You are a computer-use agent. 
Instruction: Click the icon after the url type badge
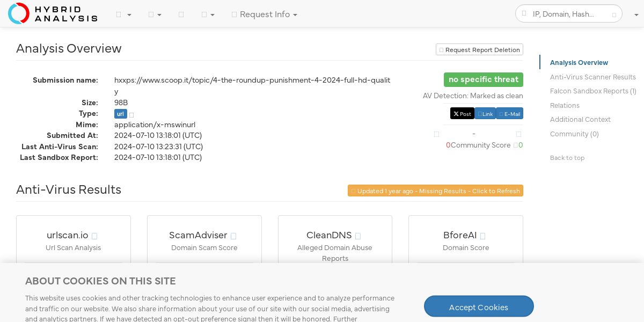point(131,115)
